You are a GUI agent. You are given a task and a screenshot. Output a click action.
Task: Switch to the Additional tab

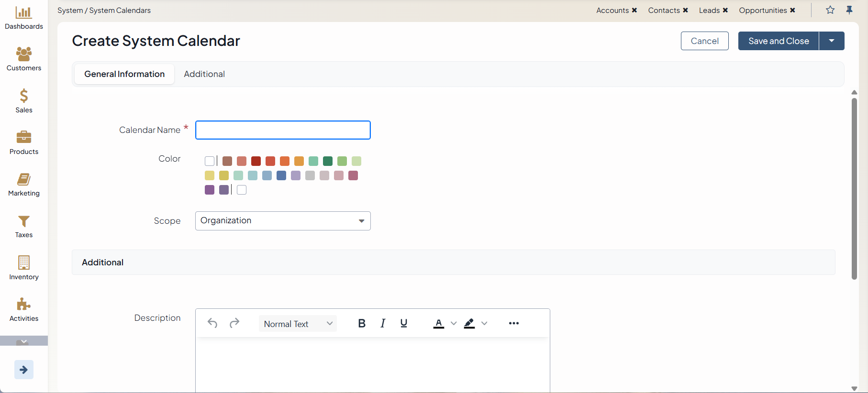coord(204,74)
